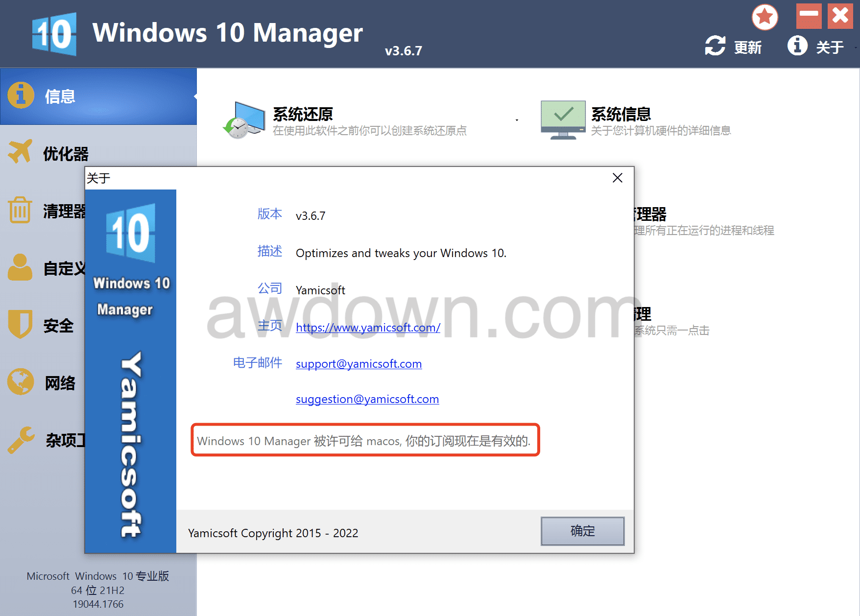
Task: Click the 网络 globe icon
Action: point(21,381)
